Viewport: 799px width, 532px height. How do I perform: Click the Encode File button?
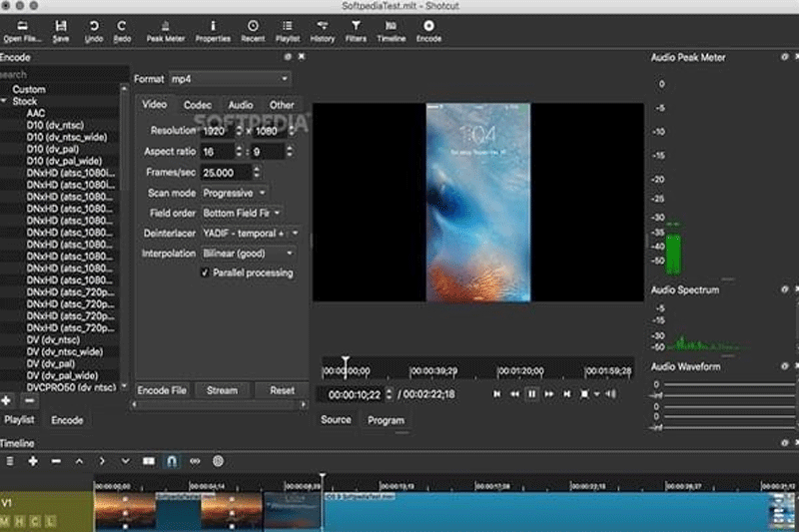(161, 390)
